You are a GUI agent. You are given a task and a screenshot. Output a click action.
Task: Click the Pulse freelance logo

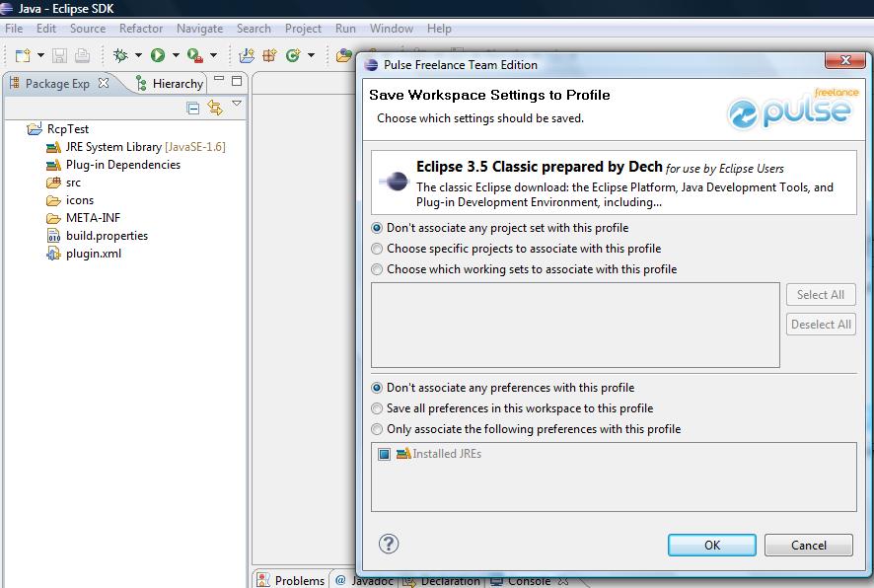(x=793, y=109)
